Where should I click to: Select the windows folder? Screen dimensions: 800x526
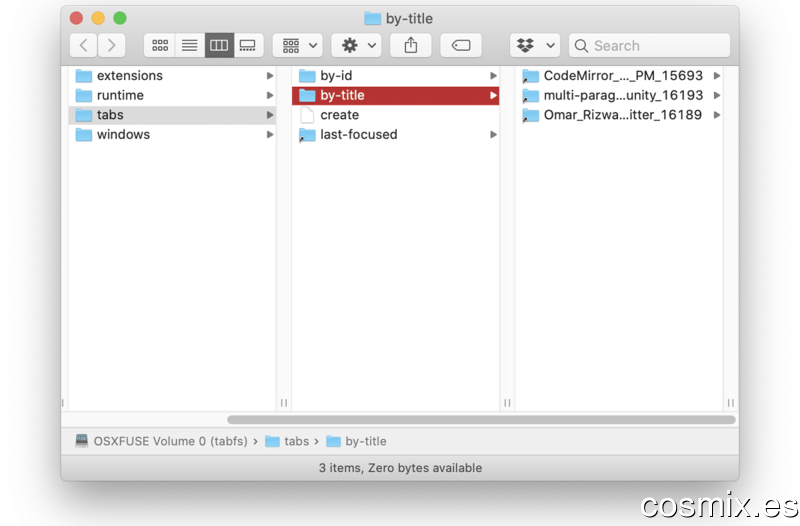(172, 135)
